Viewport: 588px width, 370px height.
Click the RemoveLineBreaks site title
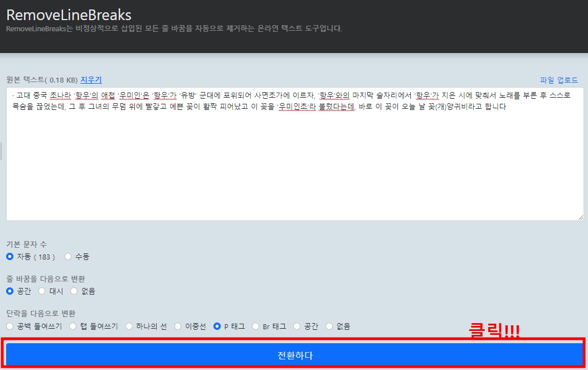click(69, 15)
